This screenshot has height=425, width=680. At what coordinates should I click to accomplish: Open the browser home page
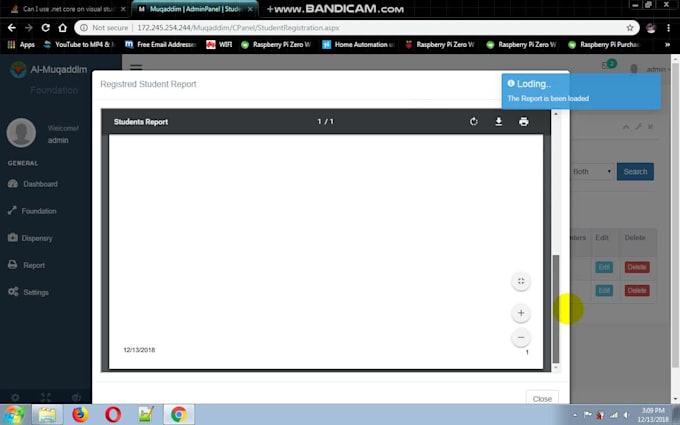(62, 28)
